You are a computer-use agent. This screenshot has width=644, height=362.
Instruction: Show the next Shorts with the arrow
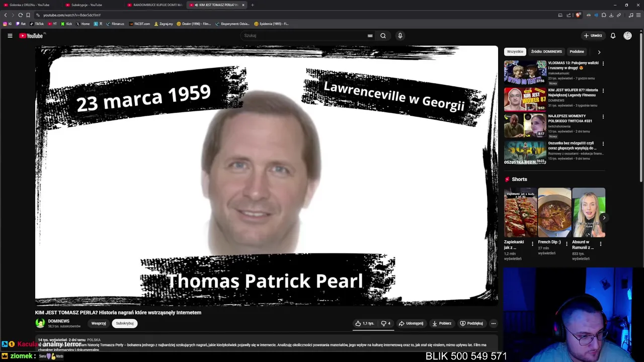pos(604,217)
